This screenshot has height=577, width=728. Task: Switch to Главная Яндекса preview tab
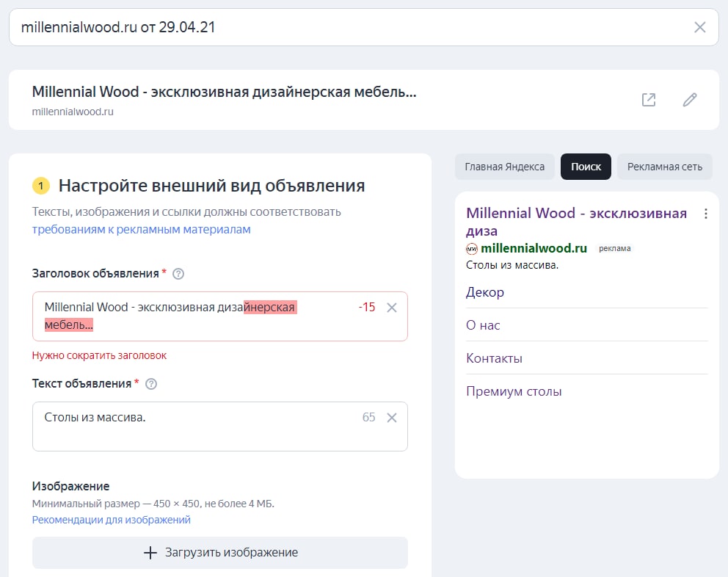505,167
